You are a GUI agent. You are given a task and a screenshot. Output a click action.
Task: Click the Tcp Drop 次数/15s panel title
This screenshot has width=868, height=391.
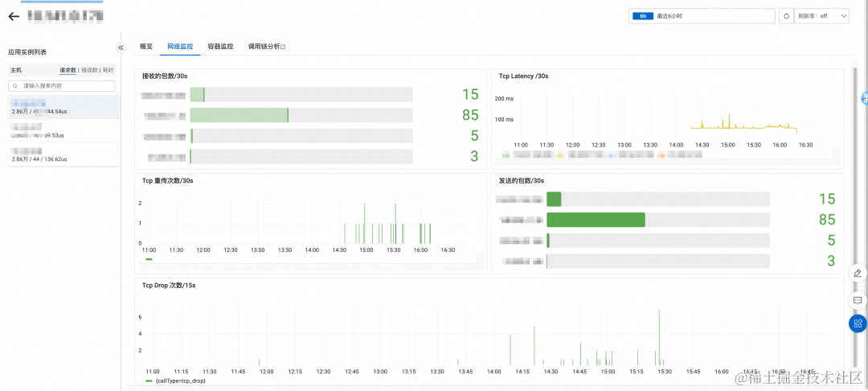[x=169, y=286]
